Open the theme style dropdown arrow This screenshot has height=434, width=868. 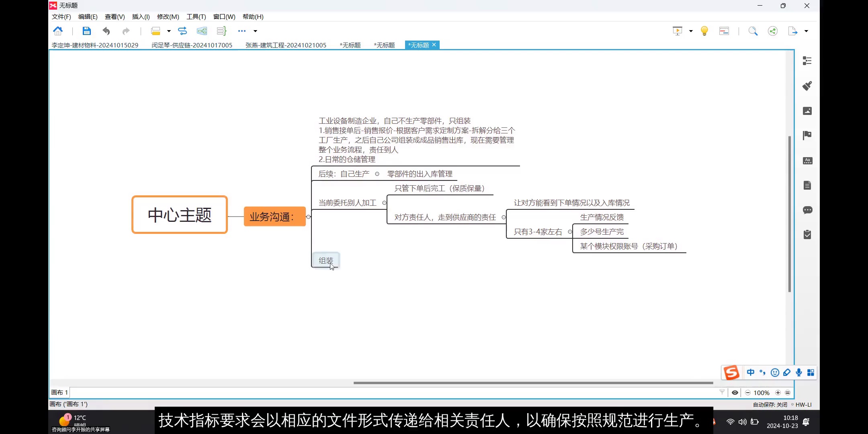pyautogui.click(x=169, y=31)
